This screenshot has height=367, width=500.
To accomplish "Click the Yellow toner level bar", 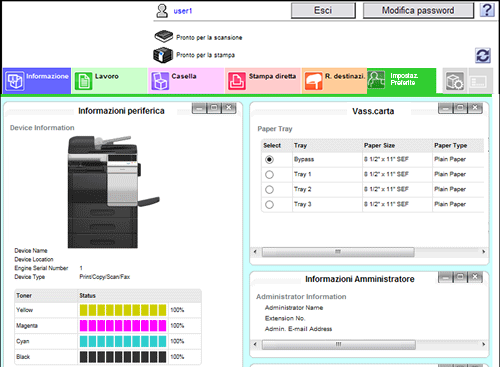I will coord(123,310).
